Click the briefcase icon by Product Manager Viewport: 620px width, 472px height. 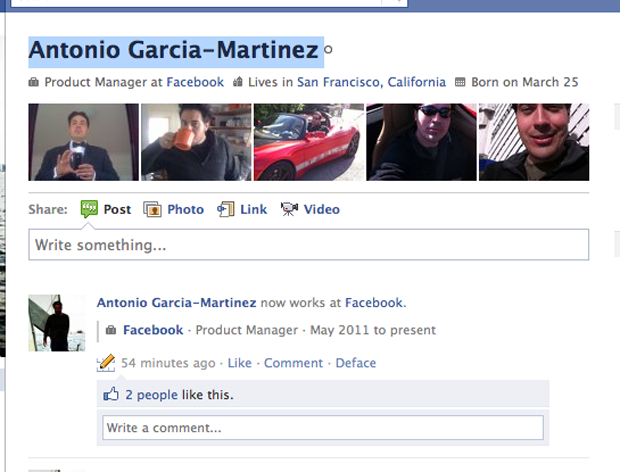click(x=34, y=82)
